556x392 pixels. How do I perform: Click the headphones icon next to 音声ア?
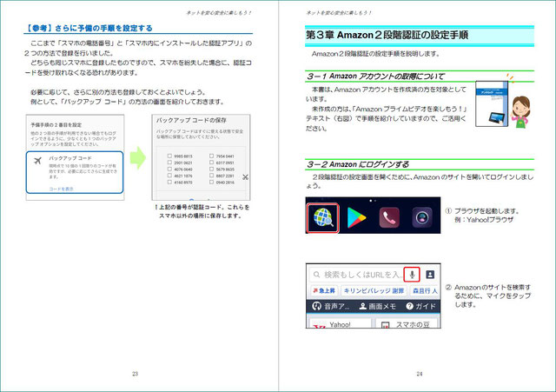pyautogui.click(x=316, y=306)
